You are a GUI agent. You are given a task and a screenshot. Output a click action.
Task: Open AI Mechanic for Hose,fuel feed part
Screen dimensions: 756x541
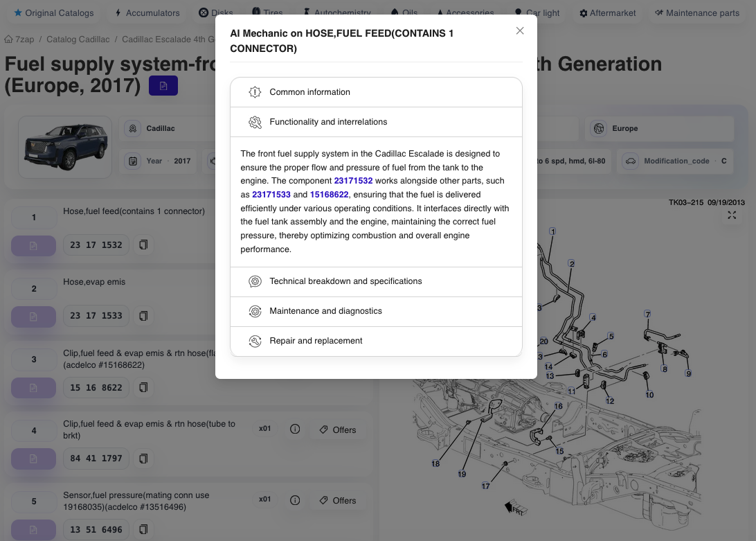click(33, 246)
